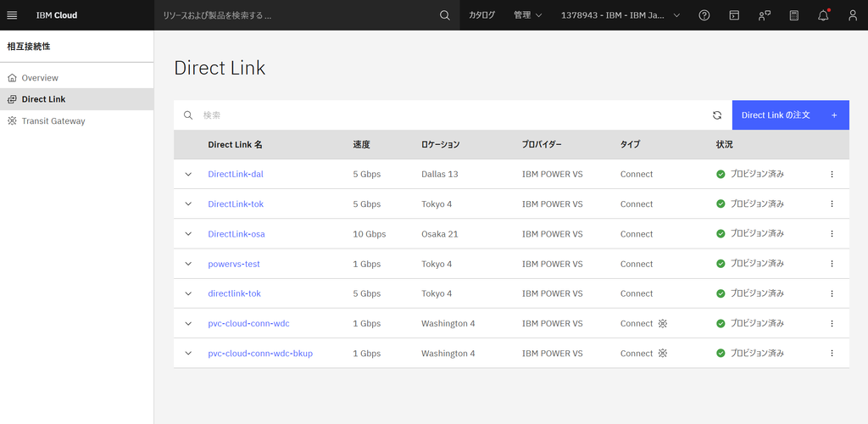This screenshot has width=868, height=424.
Task: Click the green status check for DirectLink-dal
Action: (x=721, y=174)
